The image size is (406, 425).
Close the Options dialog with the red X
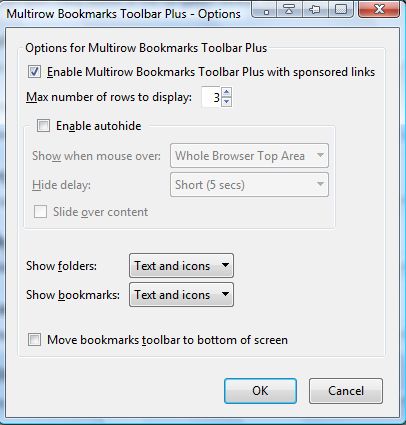point(379,9)
